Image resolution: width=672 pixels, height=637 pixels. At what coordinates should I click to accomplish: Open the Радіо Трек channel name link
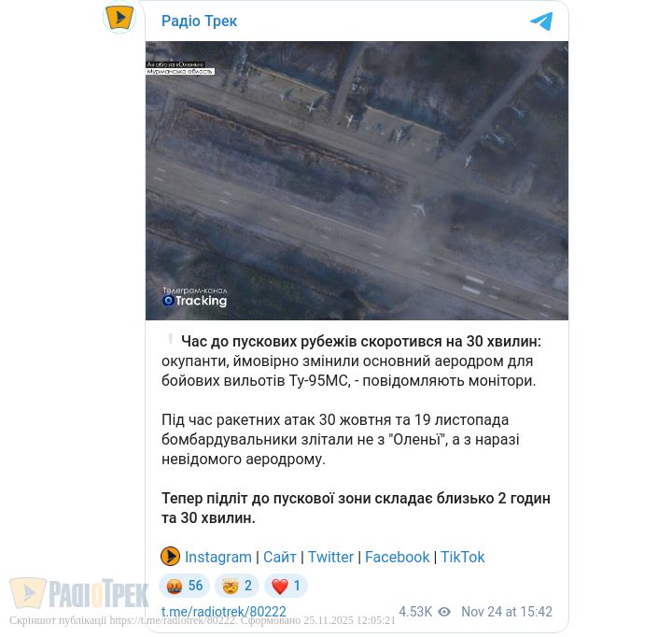(200, 21)
